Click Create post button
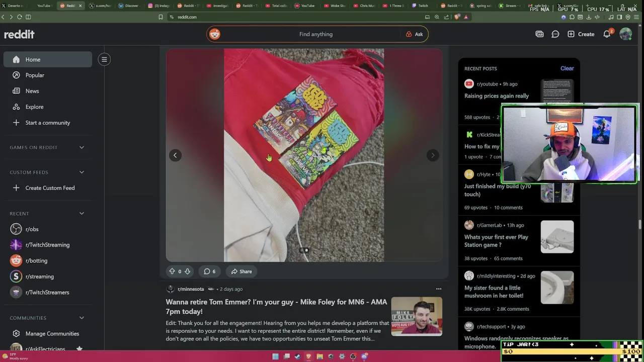Screen dimensions: 644x362 [581, 34]
